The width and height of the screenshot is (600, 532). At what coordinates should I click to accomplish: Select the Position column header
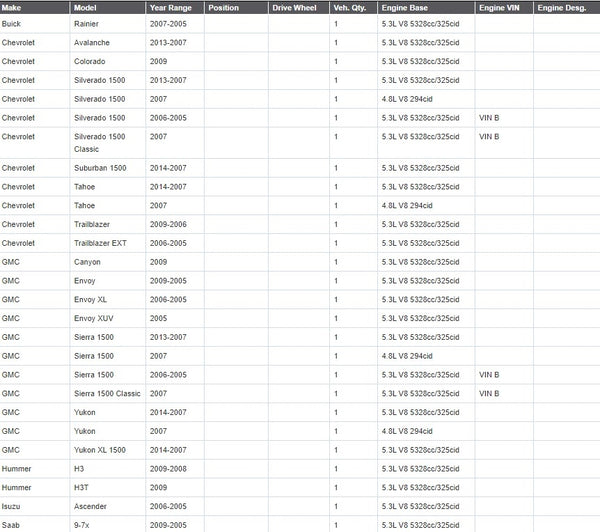coord(223,7)
